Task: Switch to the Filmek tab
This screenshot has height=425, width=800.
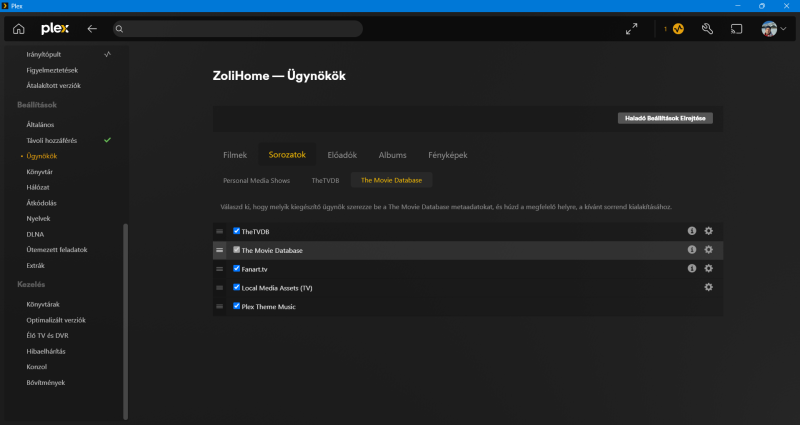Action: pyautogui.click(x=235, y=155)
